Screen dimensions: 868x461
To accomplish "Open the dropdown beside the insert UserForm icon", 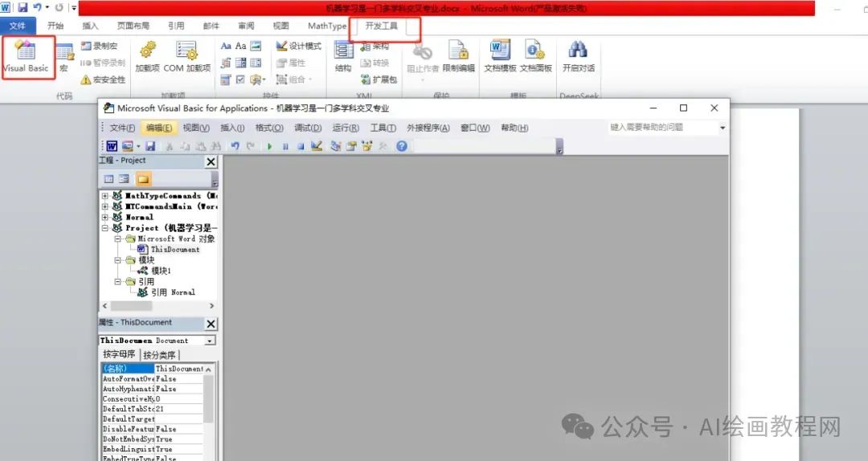I will coord(138,147).
